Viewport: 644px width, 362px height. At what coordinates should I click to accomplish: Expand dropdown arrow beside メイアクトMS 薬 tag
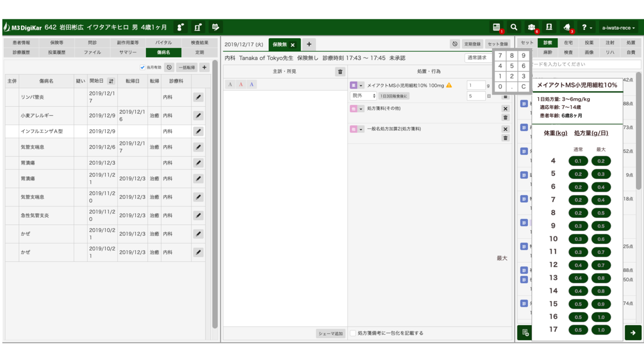click(x=361, y=85)
